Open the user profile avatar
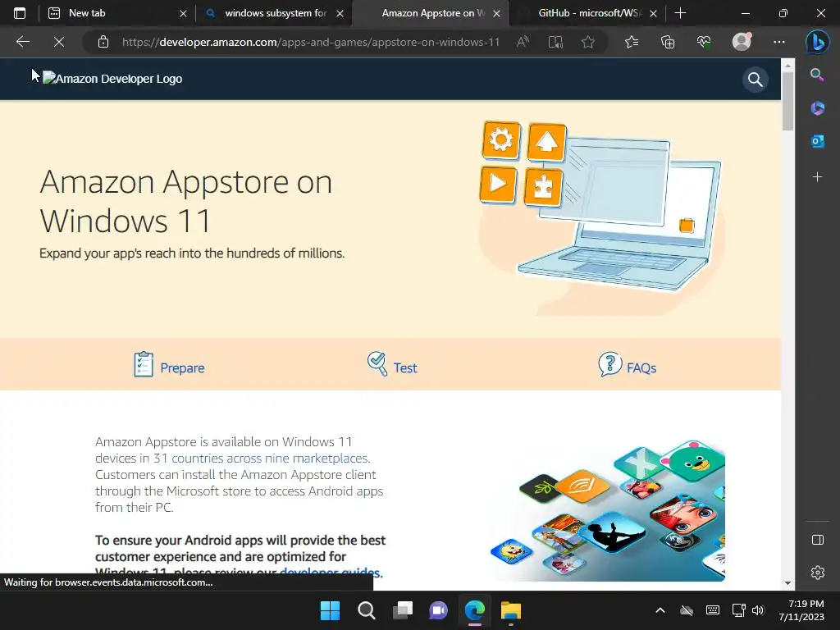The image size is (840, 630). [x=742, y=42]
